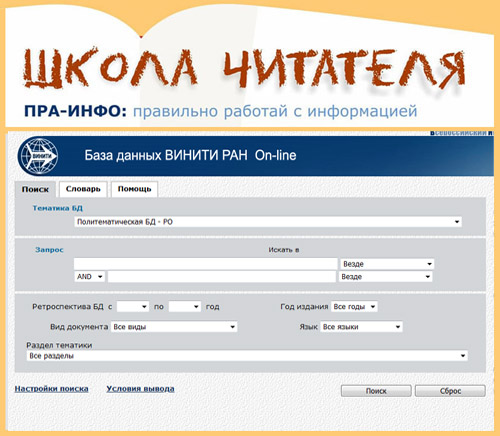This screenshot has height=436, width=500.
Task: Switch to the Словарь tab
Action: (x=83, y=189)
